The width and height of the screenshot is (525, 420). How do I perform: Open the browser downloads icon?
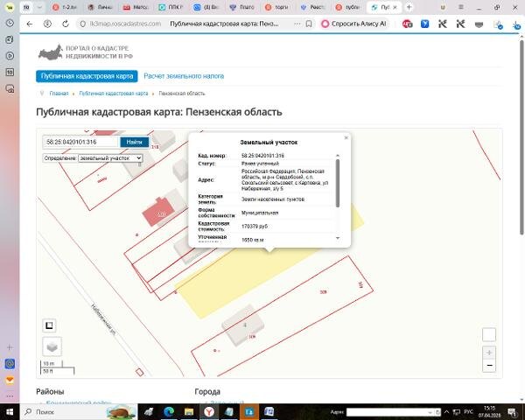516,24
